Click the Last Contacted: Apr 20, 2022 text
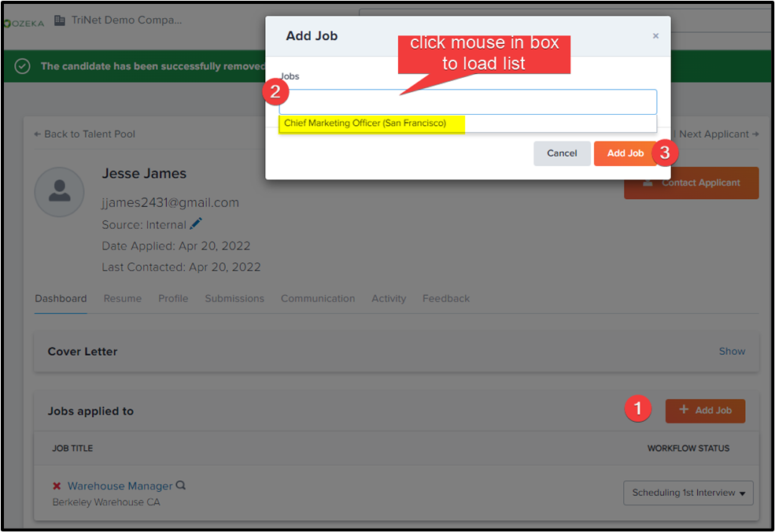This screenshot has width=775, height=532. [181, 267]
